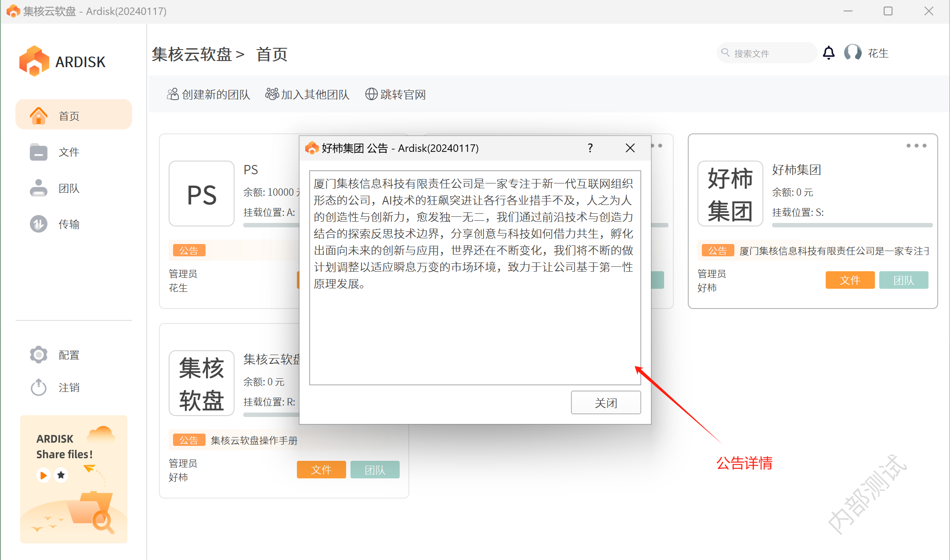This screenshot has height=560, width=950.
Task: Open the 传输 transfer page
Action: [x=69, y=224]
